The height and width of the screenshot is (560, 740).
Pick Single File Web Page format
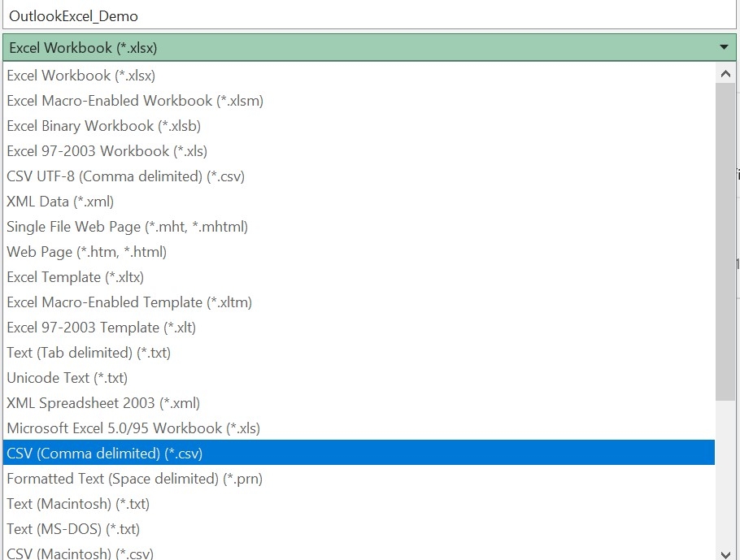pos(126,226)
